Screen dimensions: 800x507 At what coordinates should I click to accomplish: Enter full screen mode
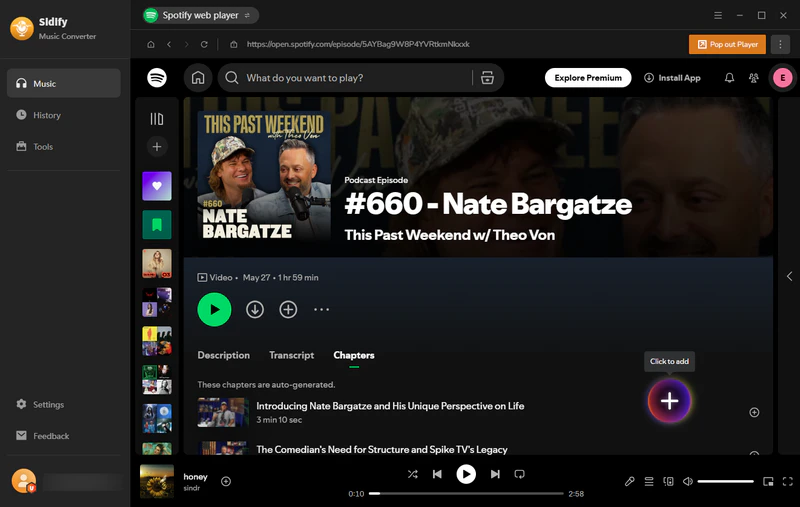[x=787, y=481]
